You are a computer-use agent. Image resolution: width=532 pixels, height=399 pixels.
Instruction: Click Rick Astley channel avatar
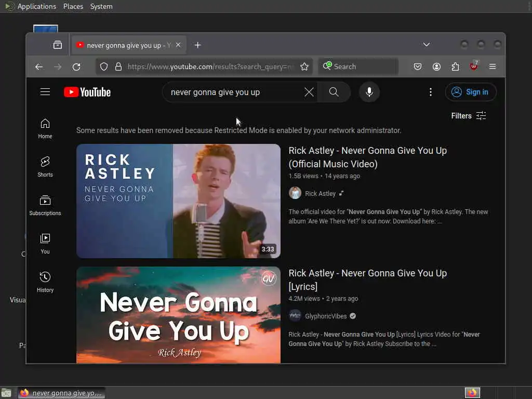pos(295,193)
